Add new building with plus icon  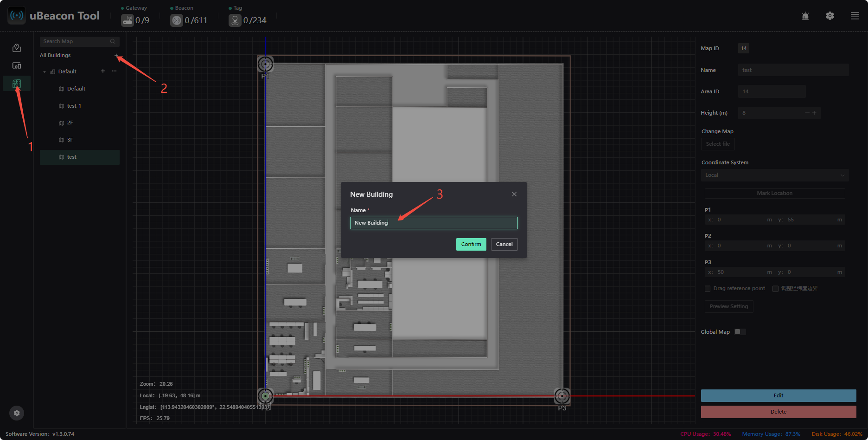point(116,56)
